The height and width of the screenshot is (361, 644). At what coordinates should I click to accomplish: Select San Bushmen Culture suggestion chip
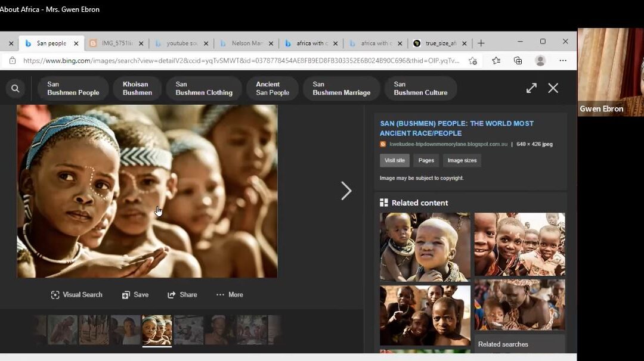[x=420, y=88]
